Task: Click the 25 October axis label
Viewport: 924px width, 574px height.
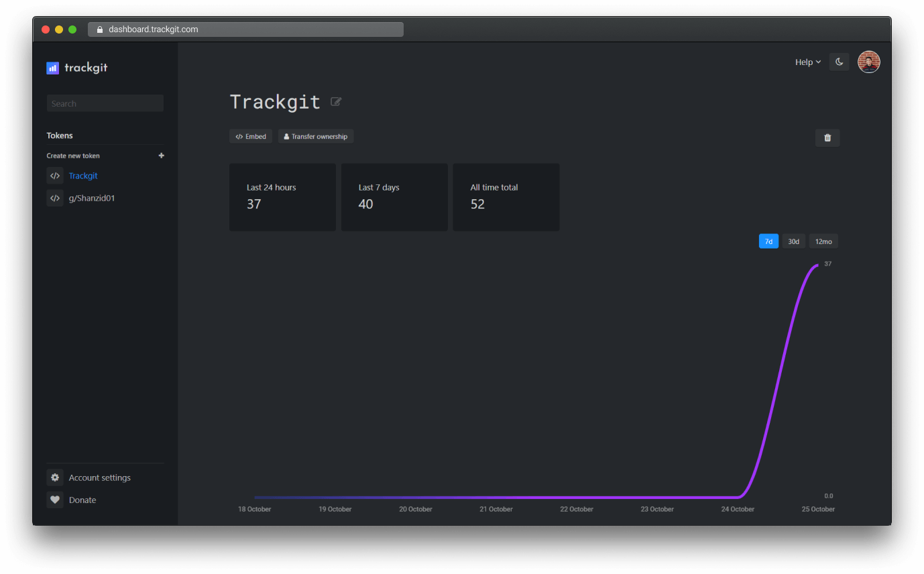Action: click(x=818, y=510)
